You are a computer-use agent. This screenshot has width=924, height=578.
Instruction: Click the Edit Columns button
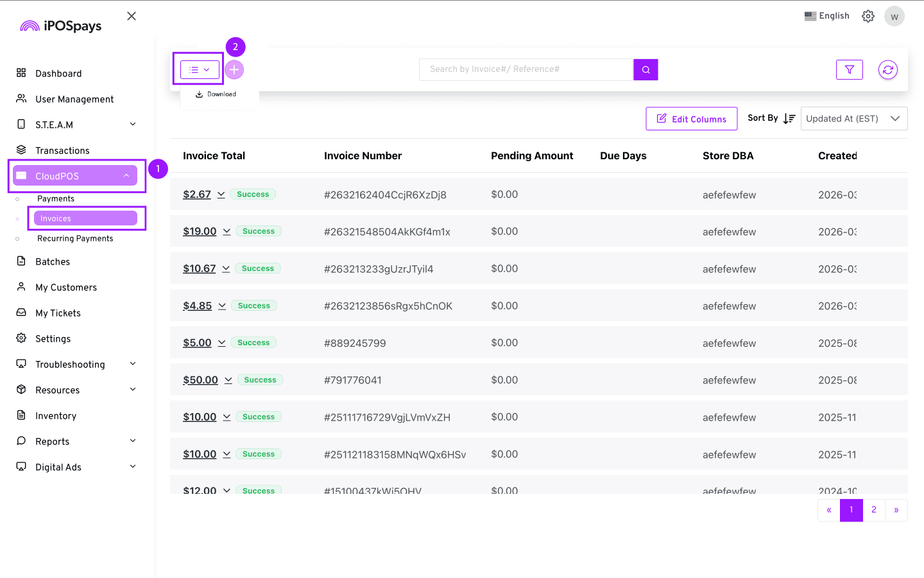691,119
